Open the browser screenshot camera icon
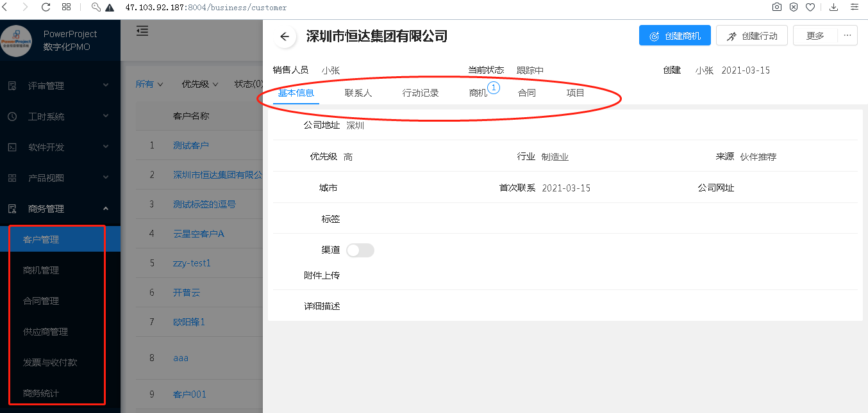868x413 pixels. [x=776, y=7]
